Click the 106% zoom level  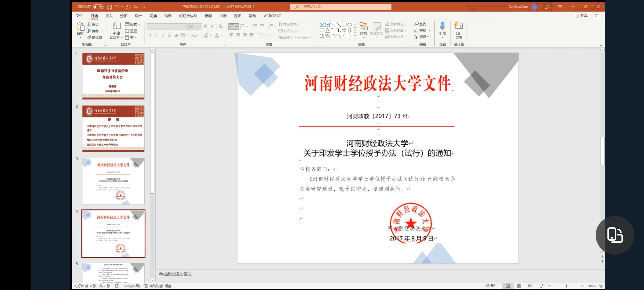pos(591,286)
